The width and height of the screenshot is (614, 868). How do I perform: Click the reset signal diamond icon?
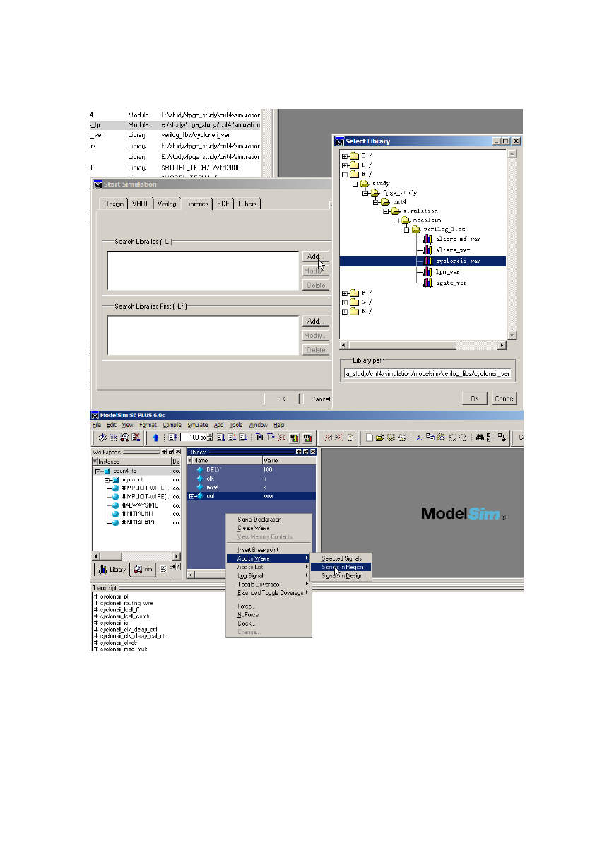tap(199, 487)
